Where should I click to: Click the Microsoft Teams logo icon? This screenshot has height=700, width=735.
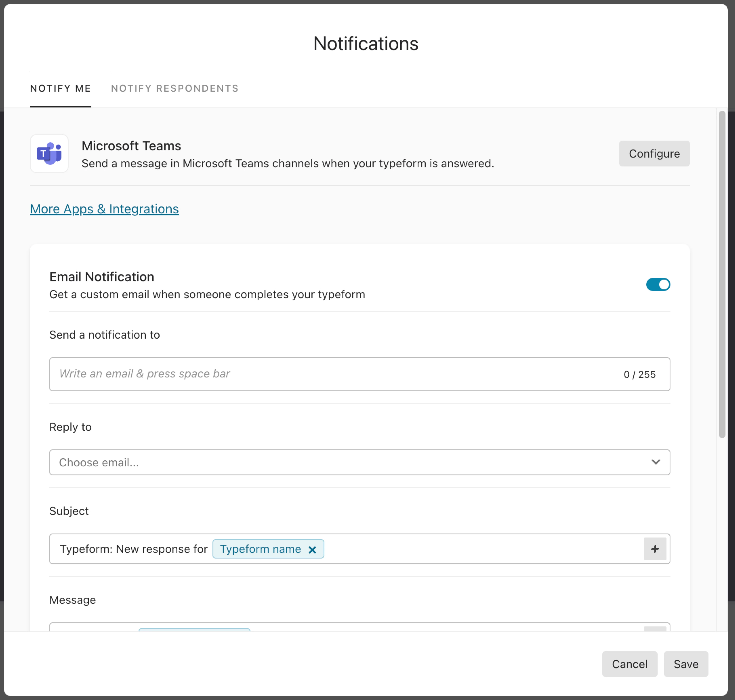click(x=49, y=153)
